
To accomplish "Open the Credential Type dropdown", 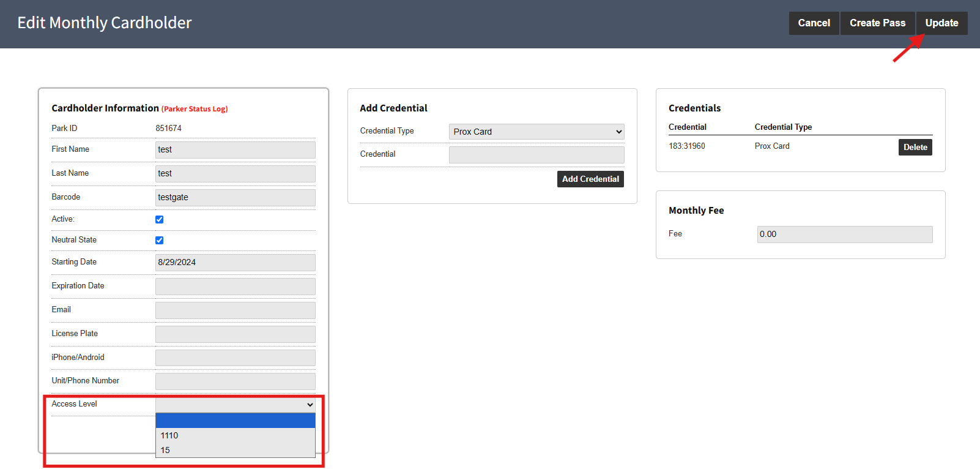I will click(x=536, y=132).
